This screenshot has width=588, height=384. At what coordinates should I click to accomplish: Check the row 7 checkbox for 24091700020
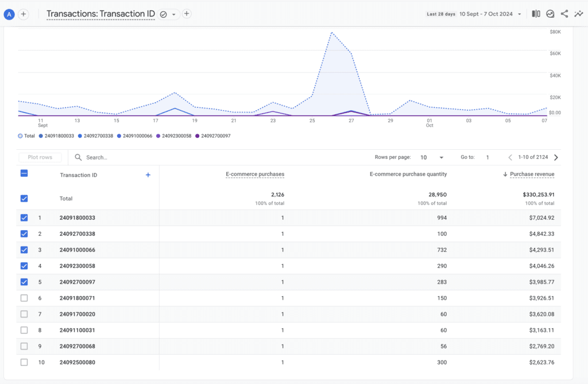(24, 314)
